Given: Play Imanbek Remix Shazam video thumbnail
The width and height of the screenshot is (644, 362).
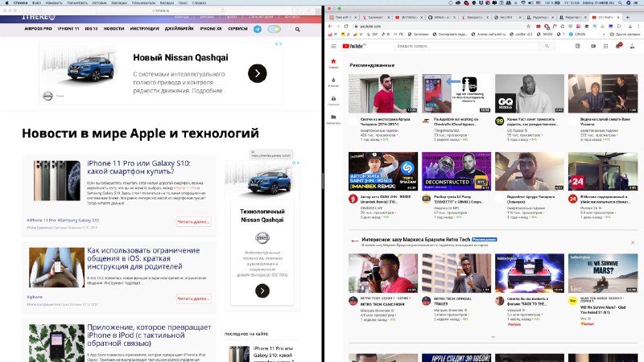Looking at the screenshot, I should [383, 171].
